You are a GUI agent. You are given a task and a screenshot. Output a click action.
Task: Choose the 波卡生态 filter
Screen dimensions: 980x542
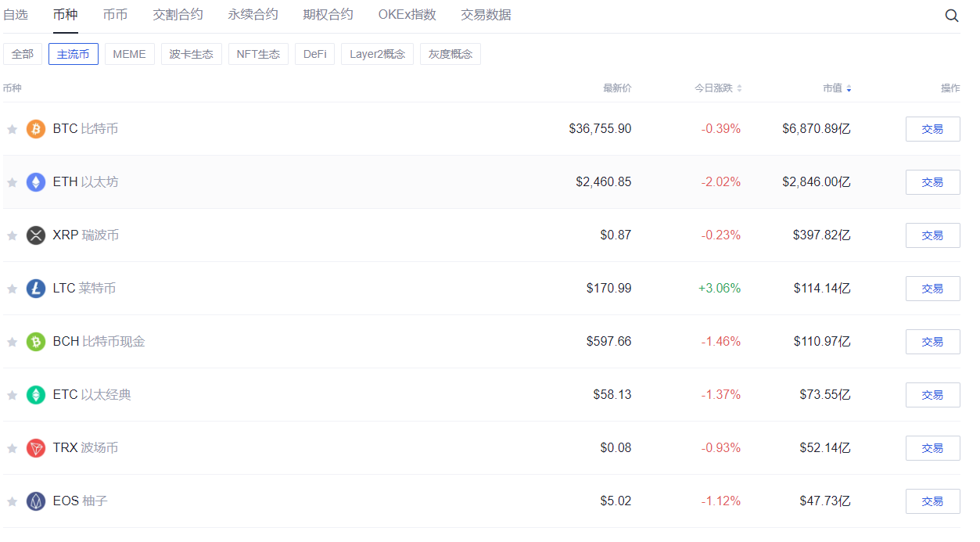192,54
